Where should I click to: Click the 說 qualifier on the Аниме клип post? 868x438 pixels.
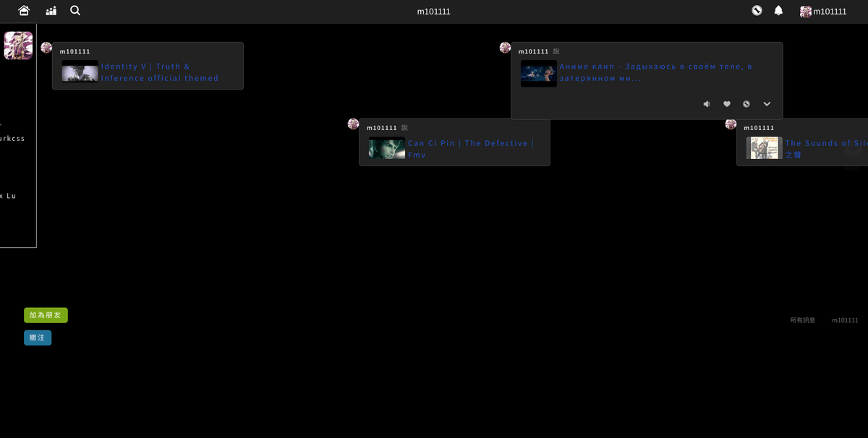(x=556, y=51)
